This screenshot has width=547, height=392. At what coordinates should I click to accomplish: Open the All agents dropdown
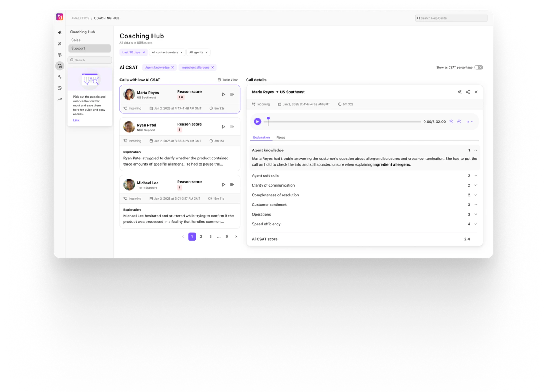198,52
